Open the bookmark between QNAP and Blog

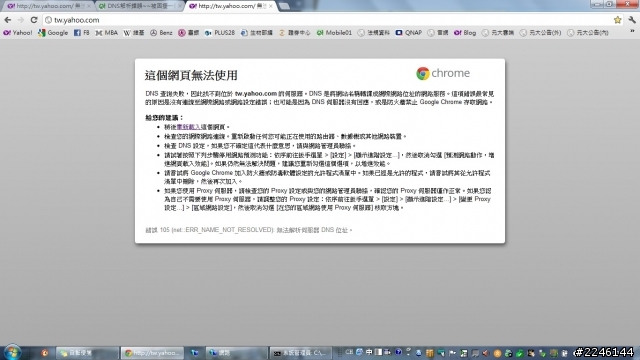pyautogui.click(x=438, y=33)
